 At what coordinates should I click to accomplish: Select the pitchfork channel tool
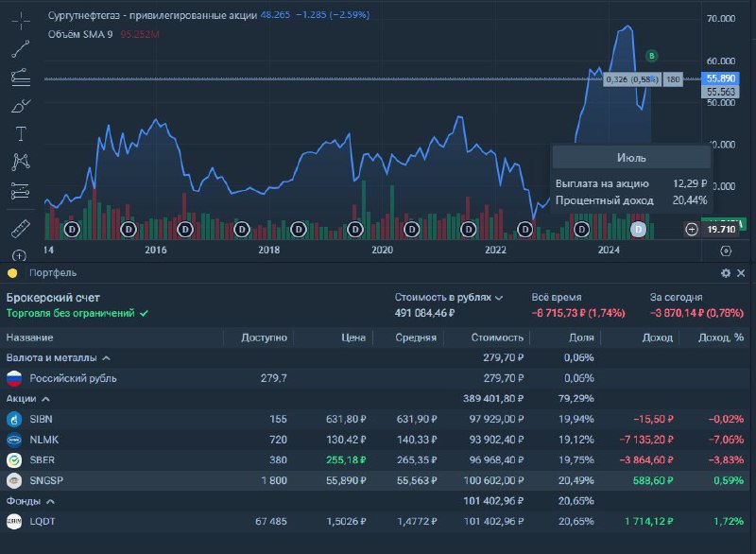click(21, 78)
